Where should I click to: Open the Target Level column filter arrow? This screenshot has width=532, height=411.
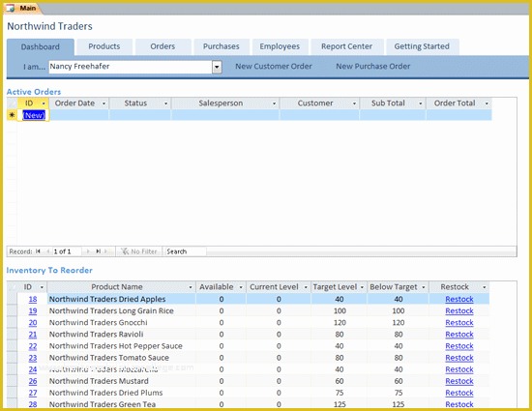point(362,287)
